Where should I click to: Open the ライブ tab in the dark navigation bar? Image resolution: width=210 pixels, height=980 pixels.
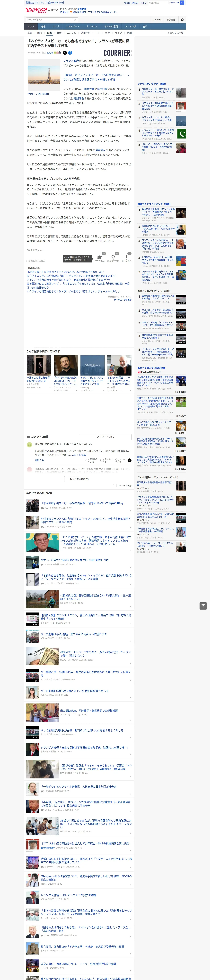pyautogui.click(x=56, y=27)
